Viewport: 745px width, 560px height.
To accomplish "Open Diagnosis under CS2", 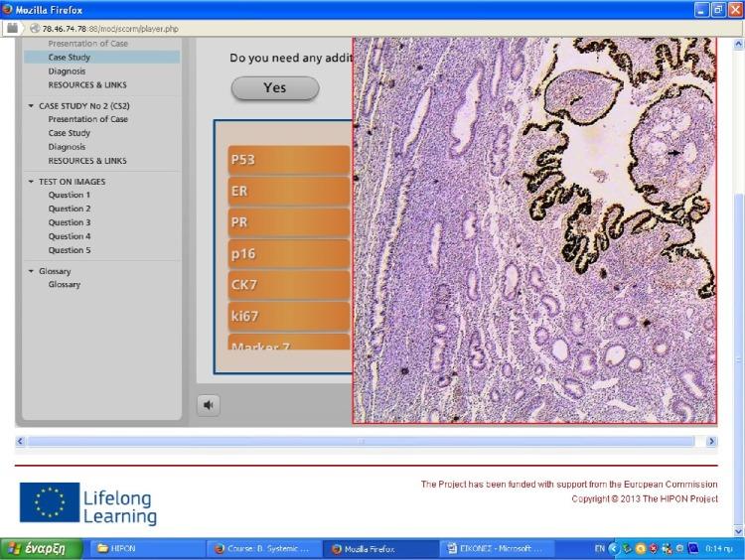I will coord(67,147).
